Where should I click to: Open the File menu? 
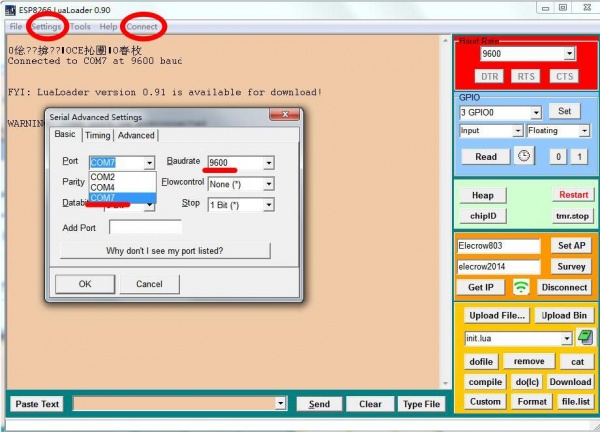coord(16,26)
